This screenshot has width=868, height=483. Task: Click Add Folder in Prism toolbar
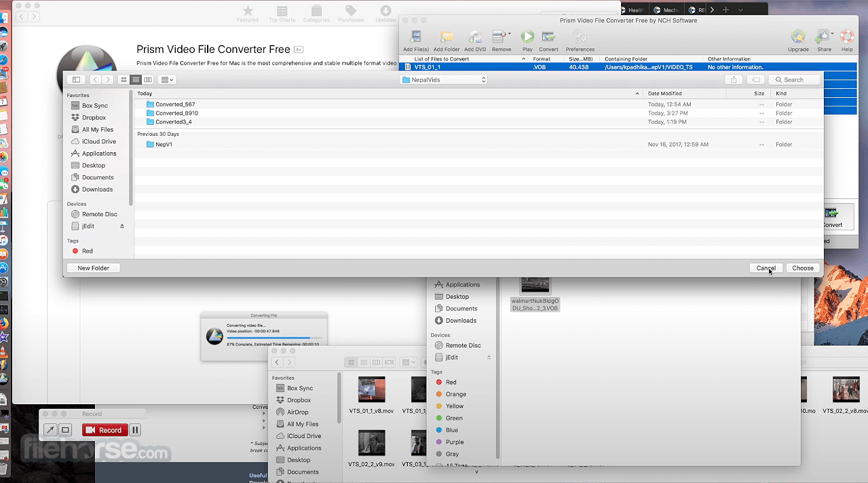tap(446, 41)
